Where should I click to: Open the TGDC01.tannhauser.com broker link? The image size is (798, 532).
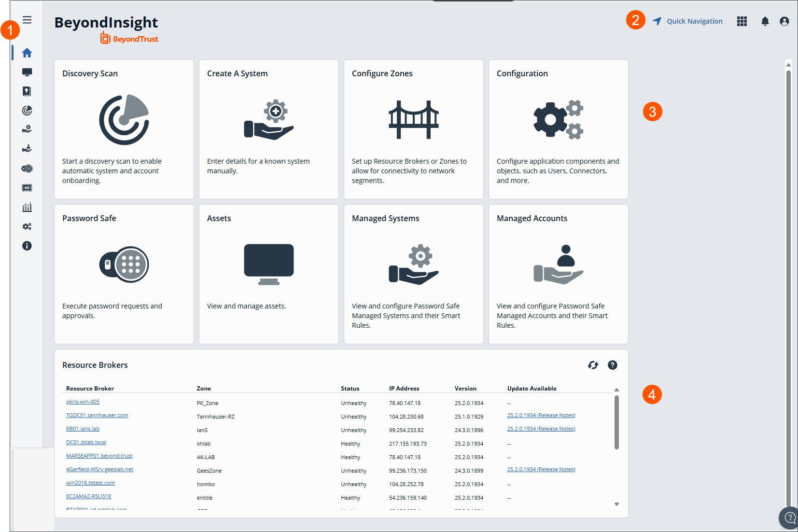pos(97,415)
